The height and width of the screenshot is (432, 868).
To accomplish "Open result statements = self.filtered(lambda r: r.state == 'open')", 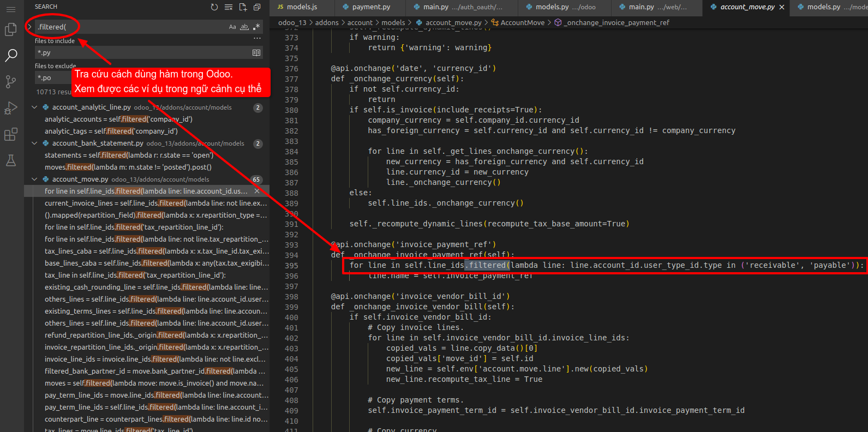I will tap(129, 155).
